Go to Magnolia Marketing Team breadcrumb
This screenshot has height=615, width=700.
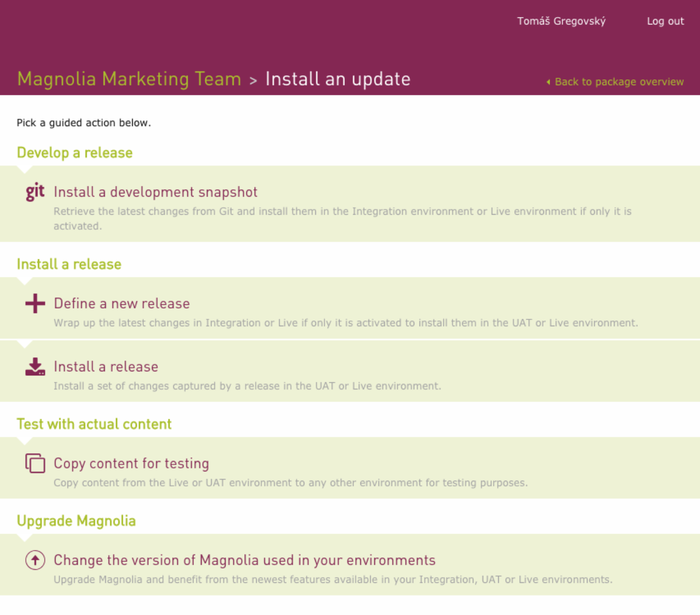coord(129,79)
